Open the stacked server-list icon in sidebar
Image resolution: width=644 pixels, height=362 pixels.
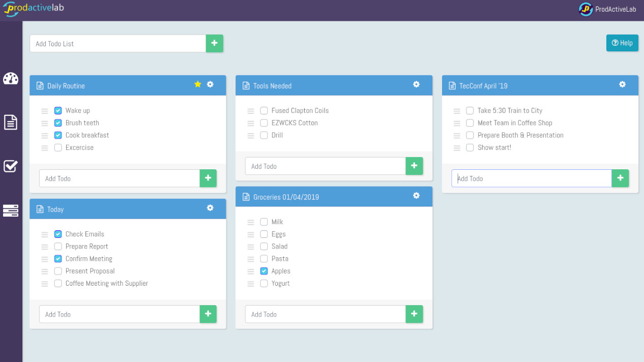pyautogui.click(x=11, y=210)
